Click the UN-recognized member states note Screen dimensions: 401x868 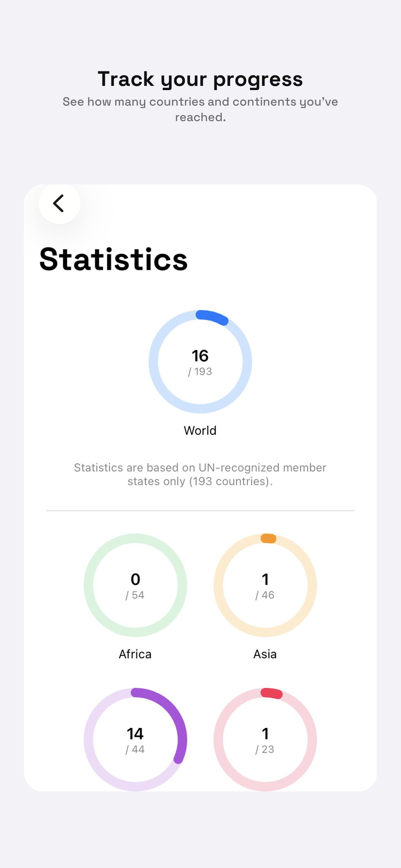tap(200, 474)
